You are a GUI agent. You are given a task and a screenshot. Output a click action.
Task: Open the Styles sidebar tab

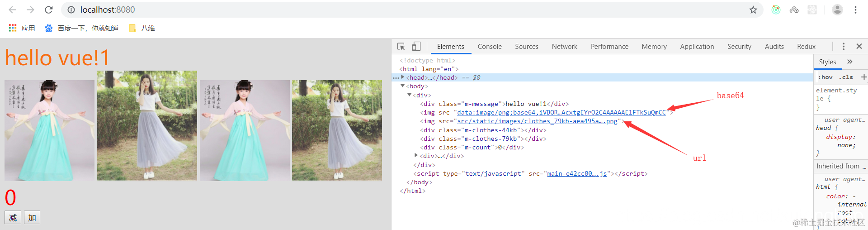[x=827, y=62]
